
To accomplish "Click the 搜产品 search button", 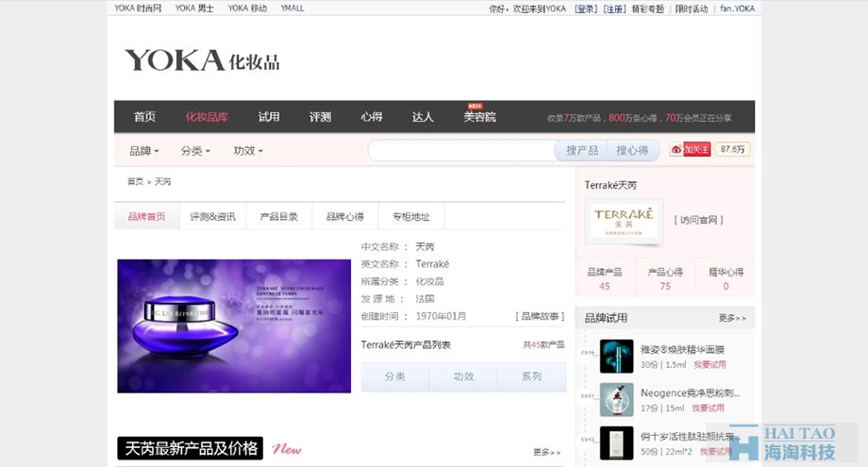I will 582,151.
